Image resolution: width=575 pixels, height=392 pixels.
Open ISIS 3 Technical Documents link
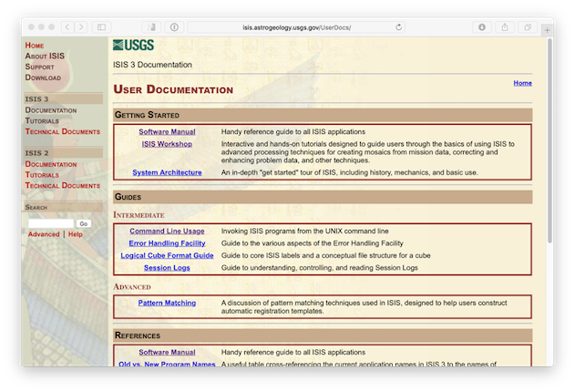click(63, 131)
